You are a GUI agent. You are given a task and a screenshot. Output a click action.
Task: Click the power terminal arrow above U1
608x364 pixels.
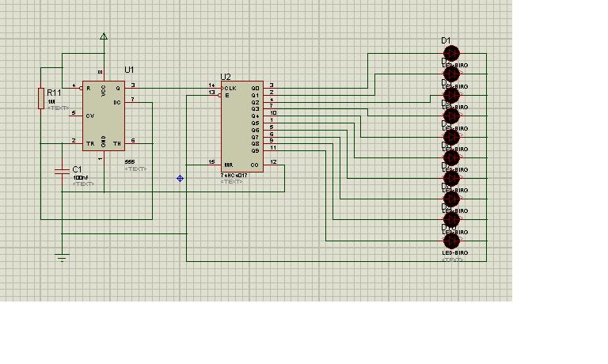[104, 36]
